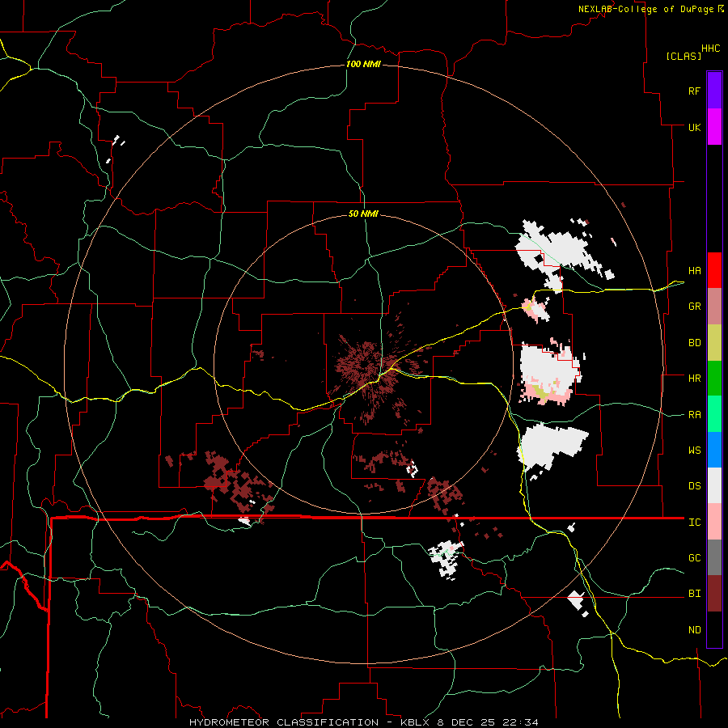The width and height of the screenshot is (728, 728).
Task: Click the RF legend label
Action: click(x=694, y=91)
